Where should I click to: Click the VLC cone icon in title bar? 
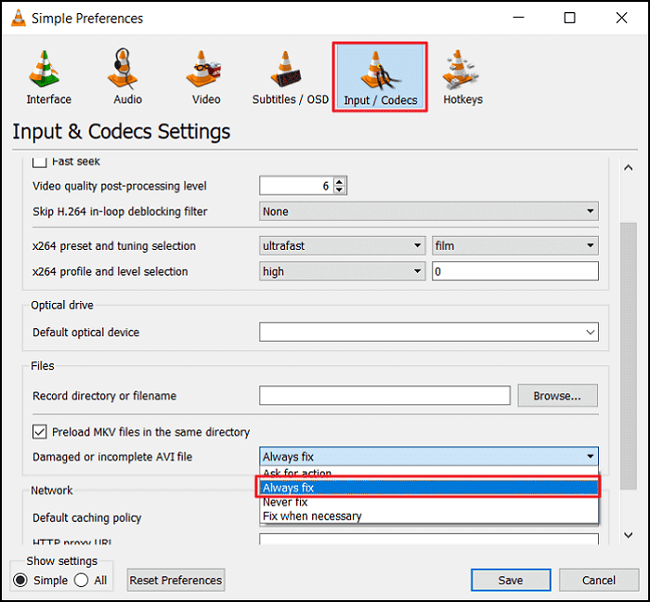point(16,18)
